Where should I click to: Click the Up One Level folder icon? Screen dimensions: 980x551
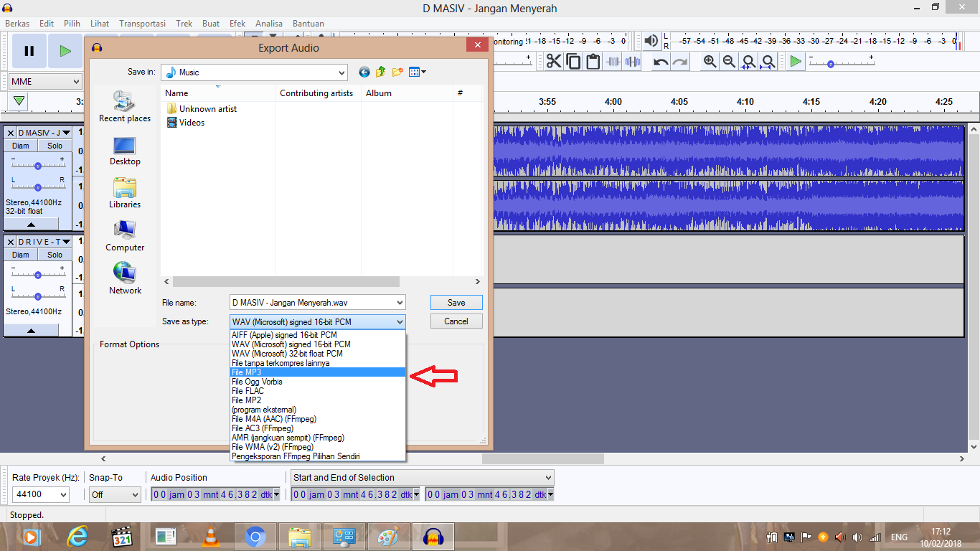(x=380, y=72)
